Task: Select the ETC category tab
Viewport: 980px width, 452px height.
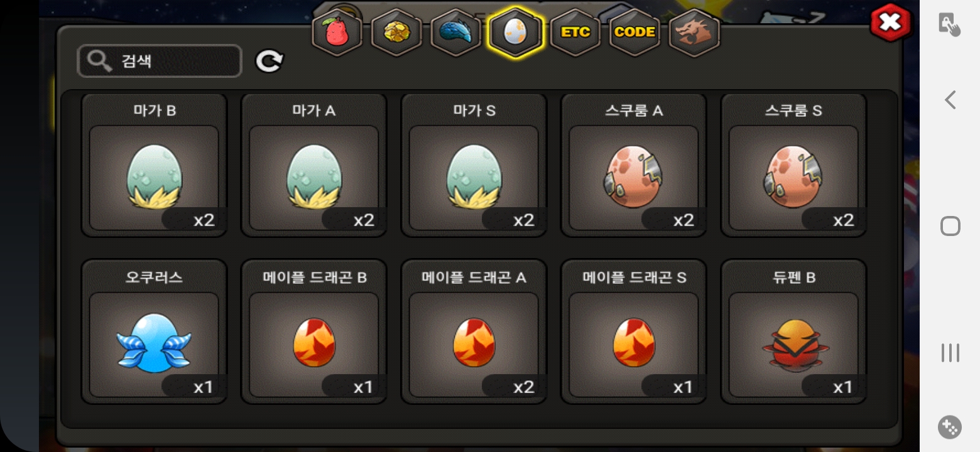Action: point(575,33)
